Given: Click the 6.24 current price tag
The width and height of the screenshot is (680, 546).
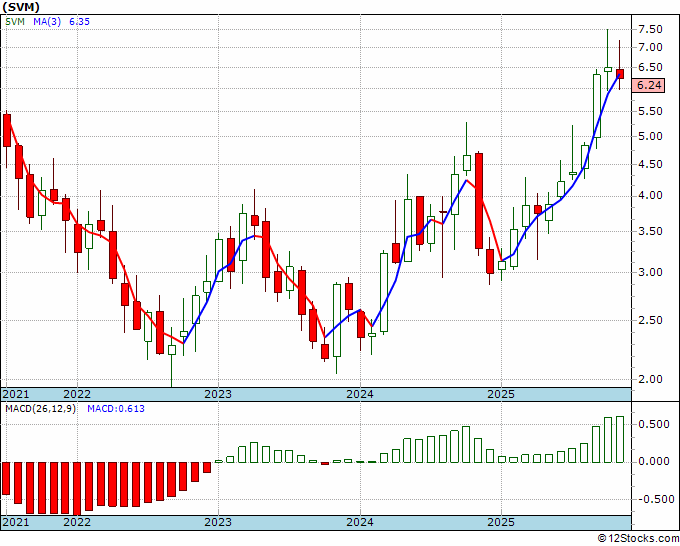Looking at the screenshot, I should [x=648, y=85].
